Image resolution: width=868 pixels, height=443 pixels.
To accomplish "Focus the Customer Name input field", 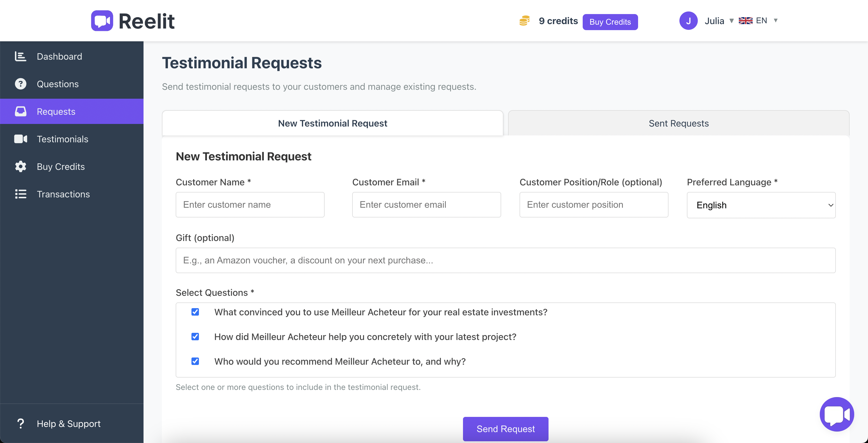I will point(250,205).
